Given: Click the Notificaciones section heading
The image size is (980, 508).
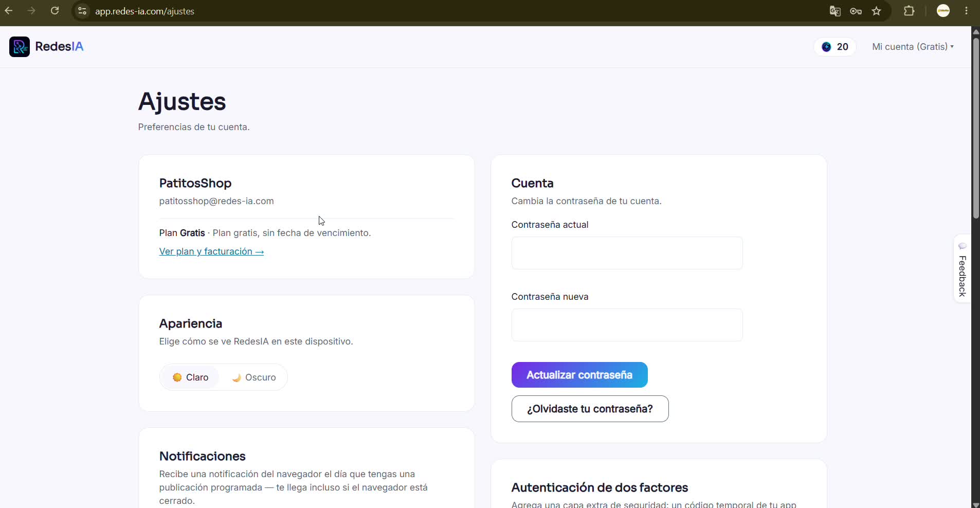Looking at the screenshot, I should click(203, 456).
